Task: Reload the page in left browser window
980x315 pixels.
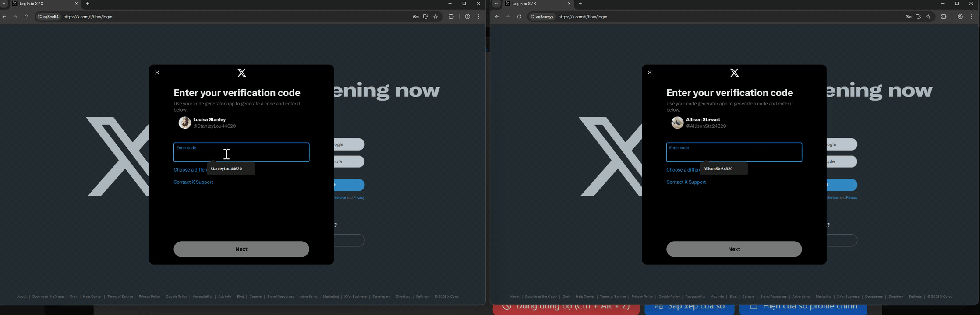Action: (x=26, y=17)
